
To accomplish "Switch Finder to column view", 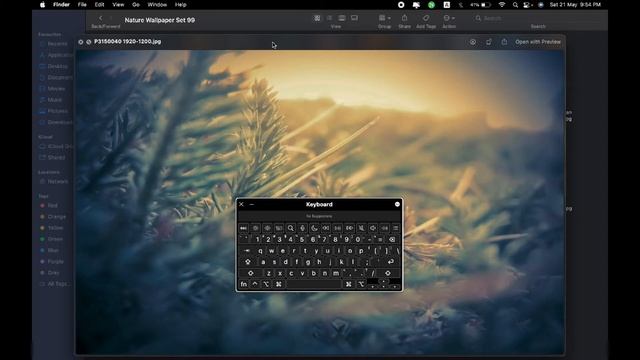I will coord(342,18).
